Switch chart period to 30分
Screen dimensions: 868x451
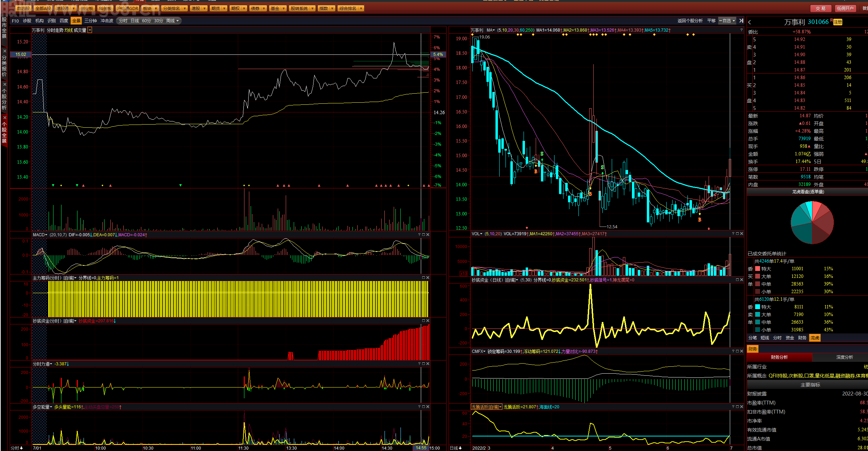(x=159, y=21)
